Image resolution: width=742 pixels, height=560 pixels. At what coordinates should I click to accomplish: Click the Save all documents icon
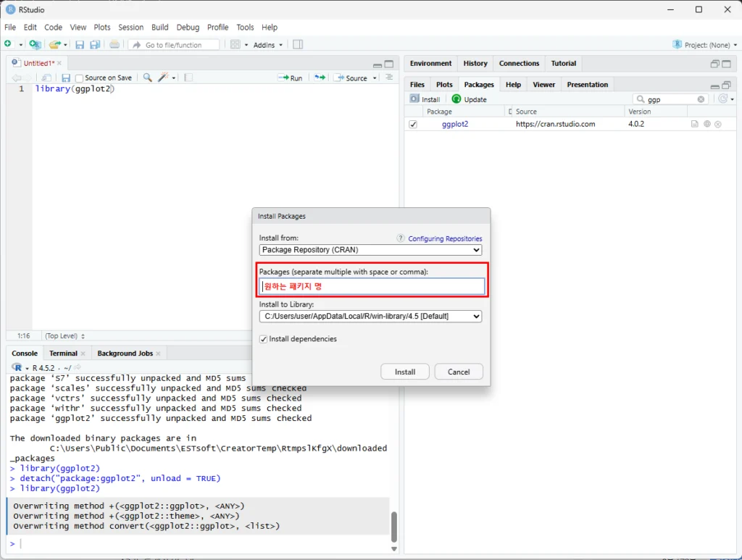pyautogui.click(x=94, y=45)
